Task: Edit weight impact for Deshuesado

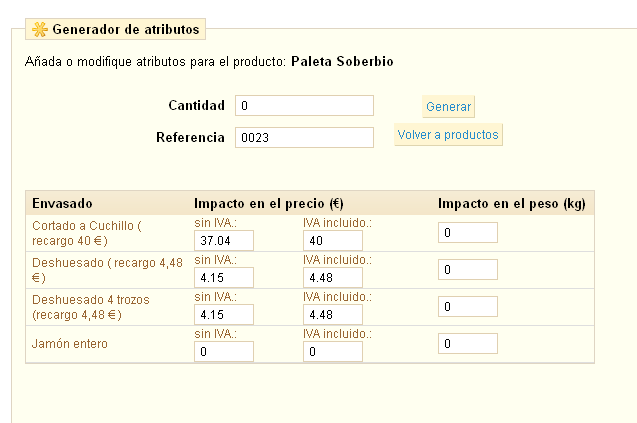Action: click(468, 270)
